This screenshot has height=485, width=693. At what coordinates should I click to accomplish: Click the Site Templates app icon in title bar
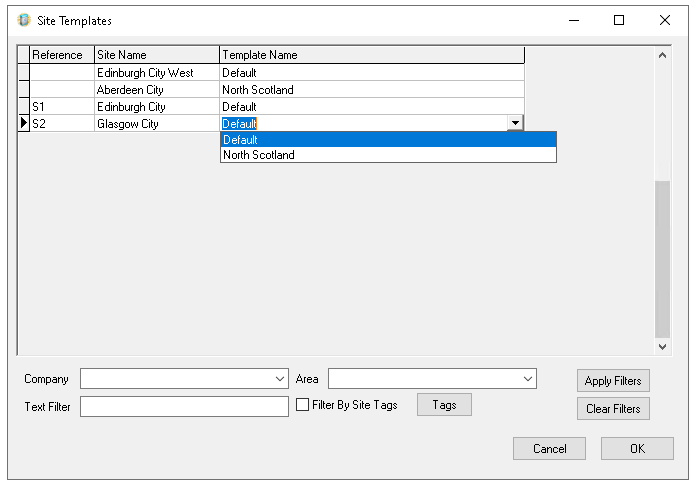(x=24, y=20)
